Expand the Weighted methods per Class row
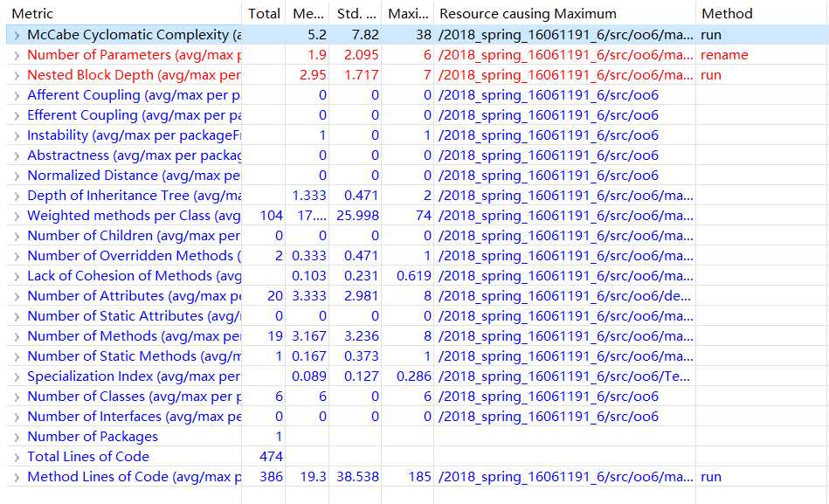The image size is (829, 504). coord(17,217)
